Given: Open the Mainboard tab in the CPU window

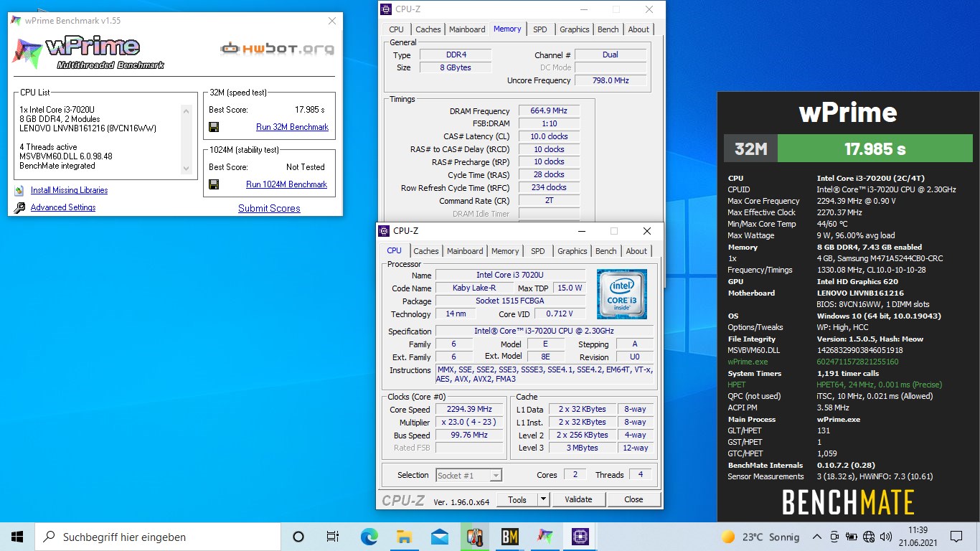Looking at the screenshot, I should [x=465, y=251].
